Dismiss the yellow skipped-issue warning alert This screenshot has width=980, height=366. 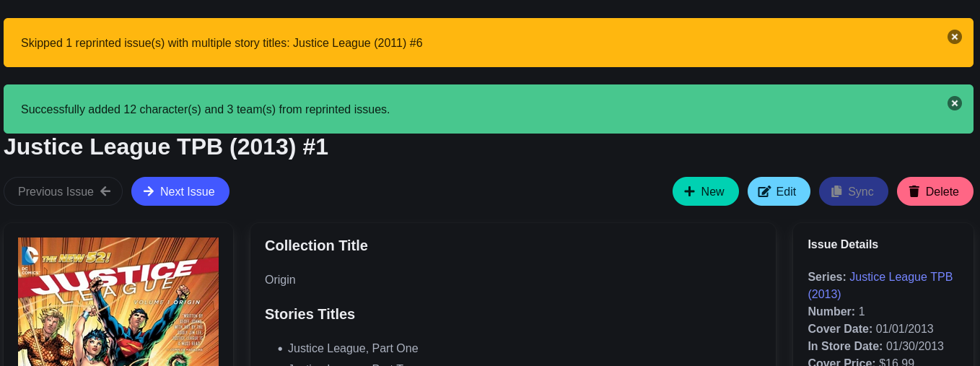(x=954, y=37)
